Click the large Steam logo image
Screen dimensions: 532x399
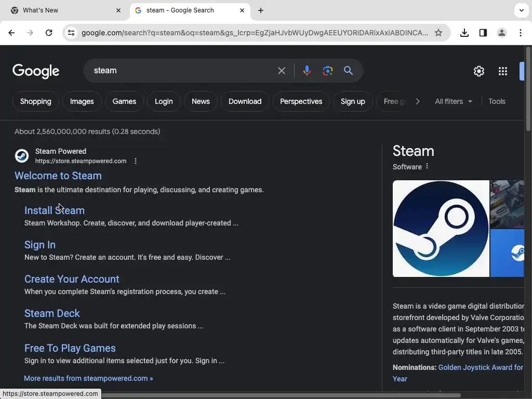[x=441, y=229]
